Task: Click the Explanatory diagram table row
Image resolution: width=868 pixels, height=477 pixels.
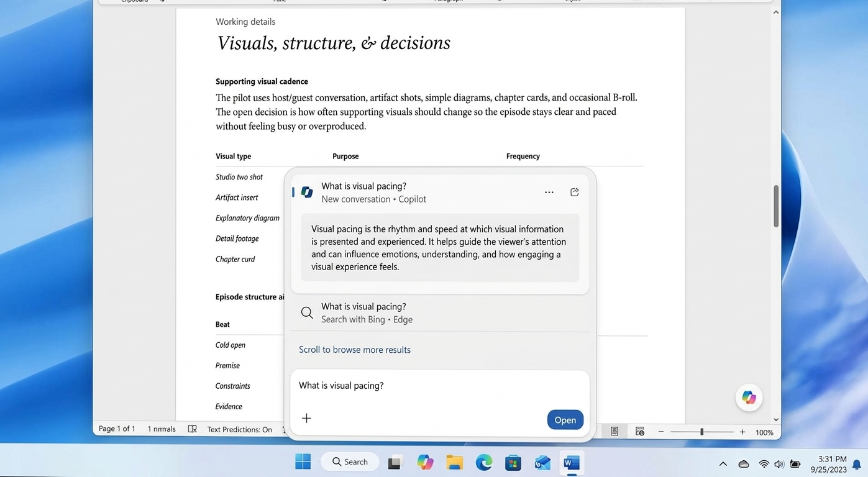Action: coord(247,218)
